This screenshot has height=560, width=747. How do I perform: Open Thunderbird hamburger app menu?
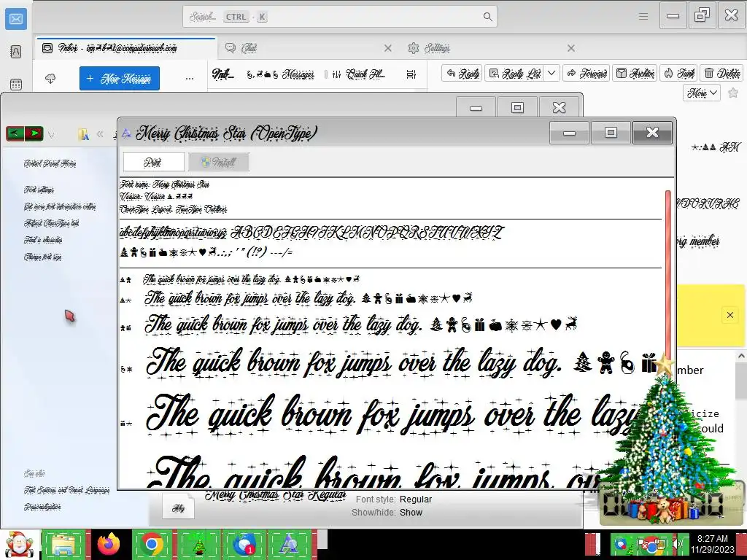click(643, 17)
